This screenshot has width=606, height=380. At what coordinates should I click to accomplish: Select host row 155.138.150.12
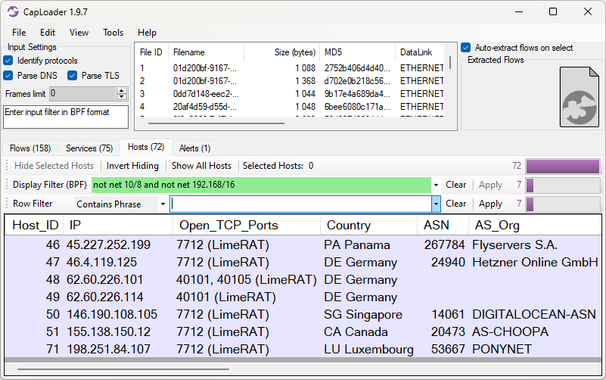(303, 332)
